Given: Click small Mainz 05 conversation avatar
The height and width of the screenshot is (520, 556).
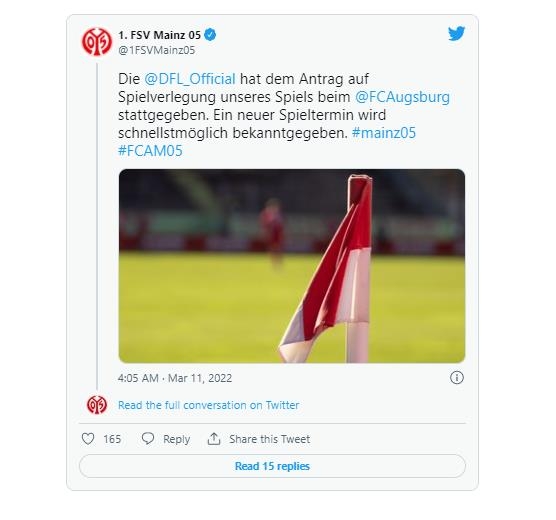Looking at the screenshot, I should (97, 405).
